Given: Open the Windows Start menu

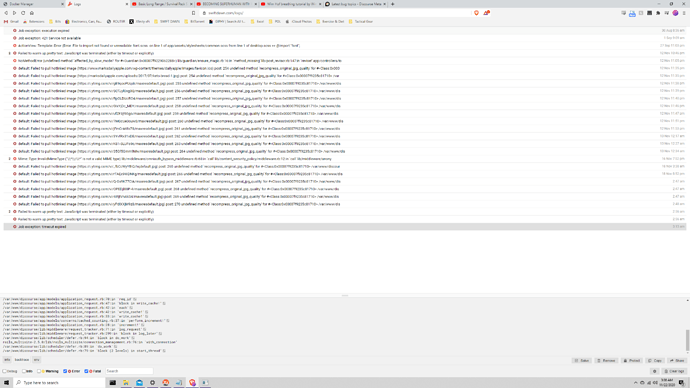Looking at the screenshot, I should (6, 383).
